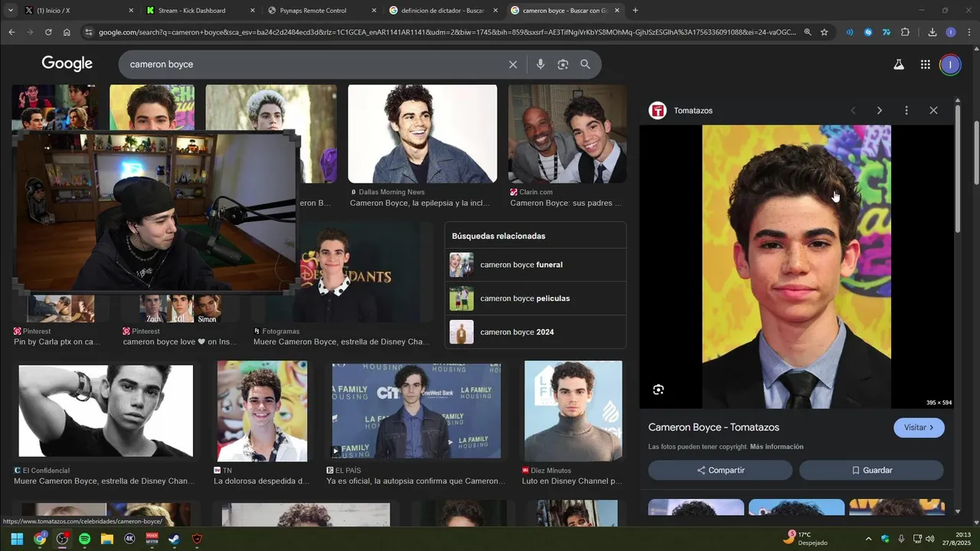Open the Chrome three-dot menu

[969, 32]
